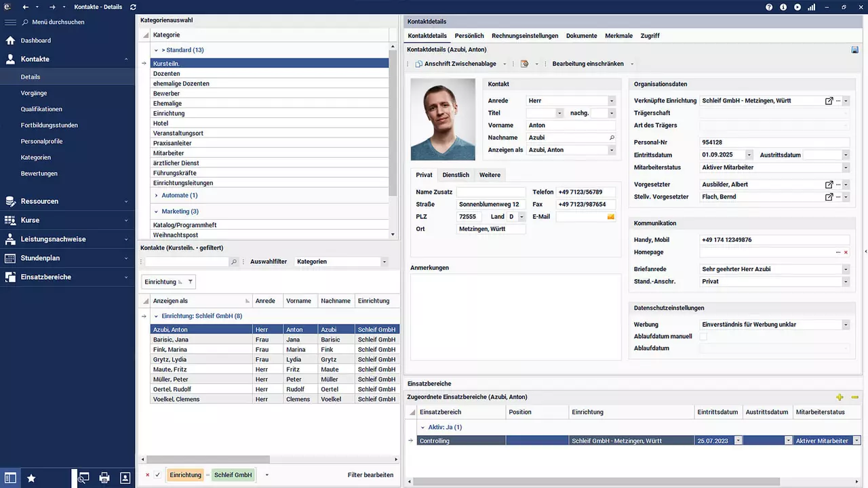
Task: Collapse the Marketing (3) category group
Action: (x=156, y=211)
